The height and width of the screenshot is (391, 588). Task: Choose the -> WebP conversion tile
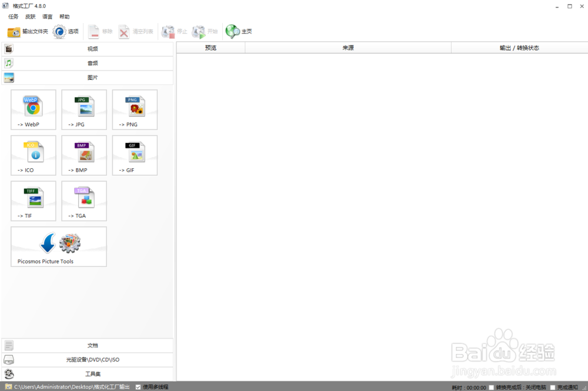pos(34,110)
